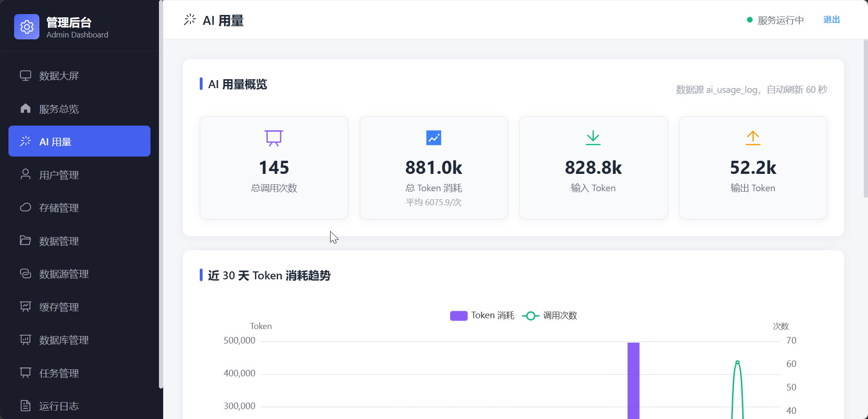Click the sparkle icon in the page header
Screen dimensions: 868x419
point(189,20)
